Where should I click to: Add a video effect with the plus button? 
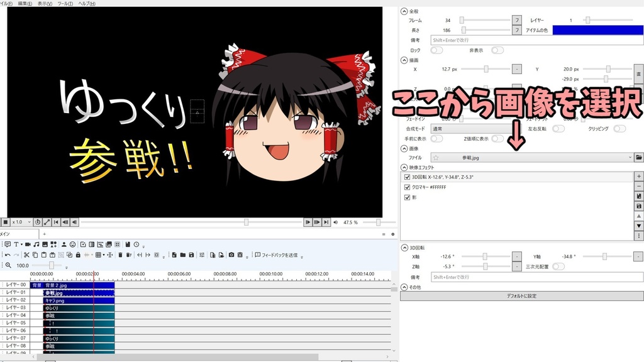point(639,177)
